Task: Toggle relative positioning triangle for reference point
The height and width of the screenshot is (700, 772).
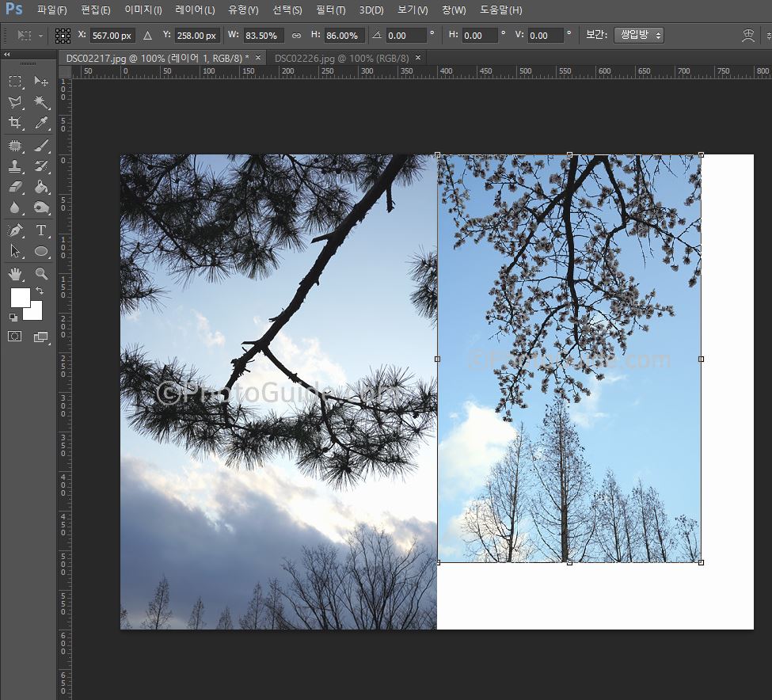Action: pos(147,36)
